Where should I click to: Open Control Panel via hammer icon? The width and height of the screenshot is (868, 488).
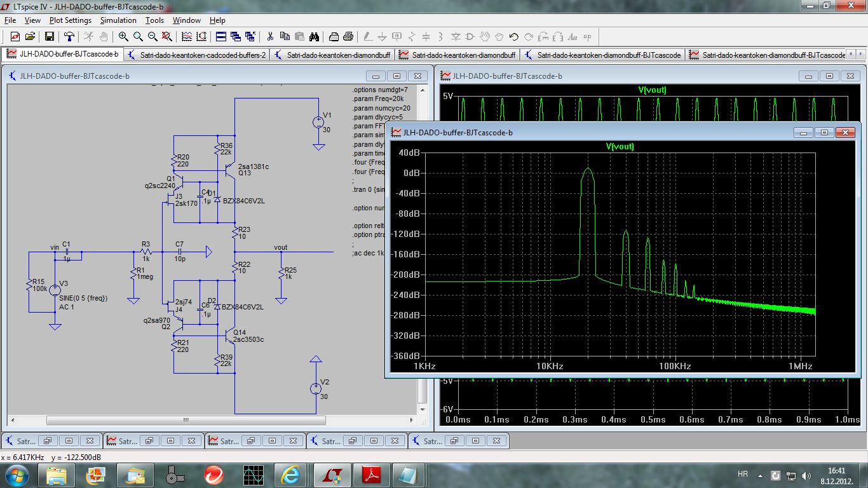69,37
